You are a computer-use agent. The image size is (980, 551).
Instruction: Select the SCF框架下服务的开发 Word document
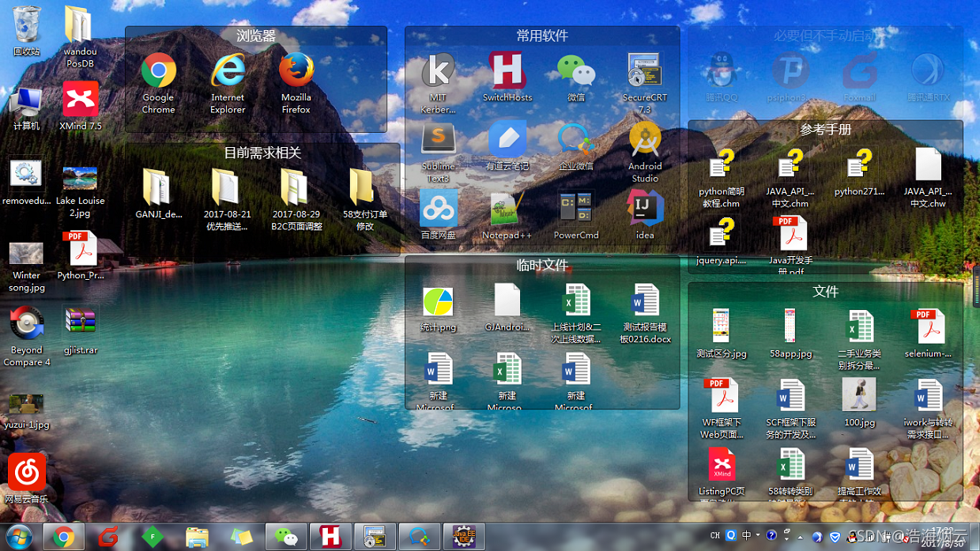[x=790, y=395]
